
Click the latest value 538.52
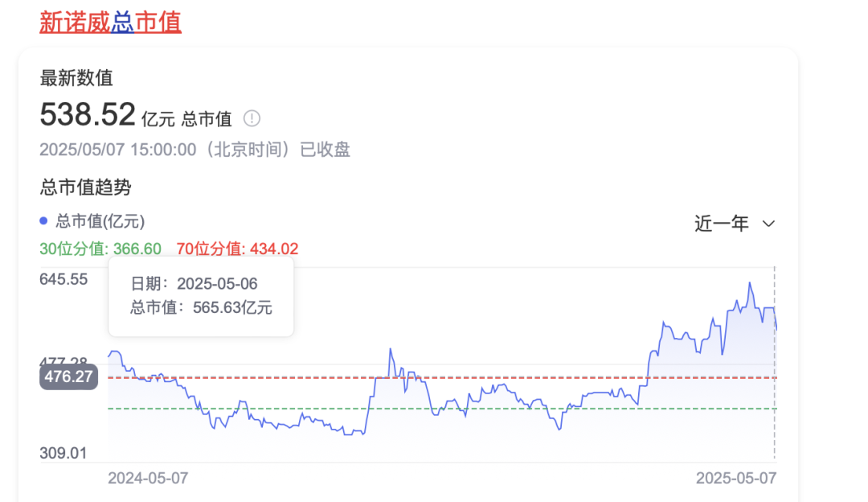[88, 114]
